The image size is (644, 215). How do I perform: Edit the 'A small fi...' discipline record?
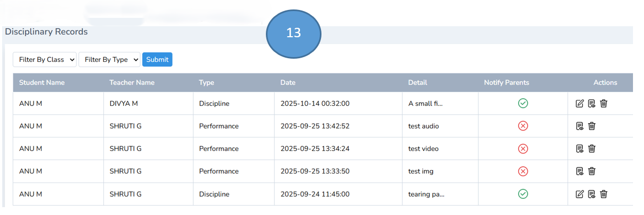coord(579,104)
